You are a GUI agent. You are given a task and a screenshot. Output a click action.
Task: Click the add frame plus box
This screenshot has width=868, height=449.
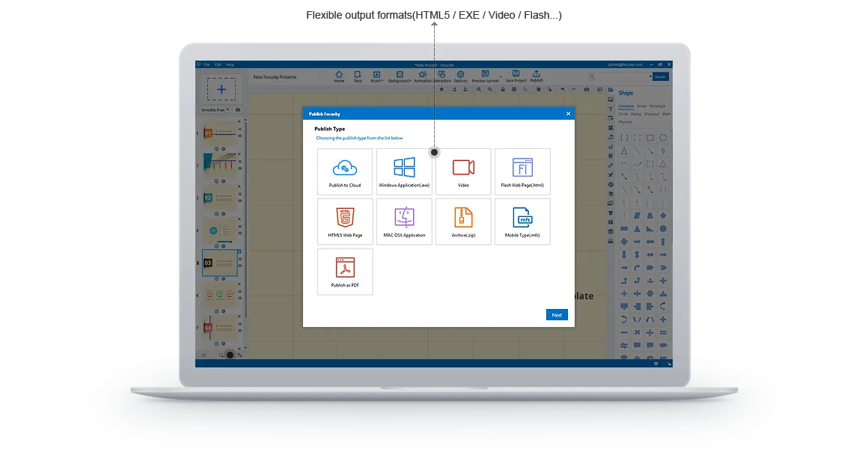(x=221, y=89)
